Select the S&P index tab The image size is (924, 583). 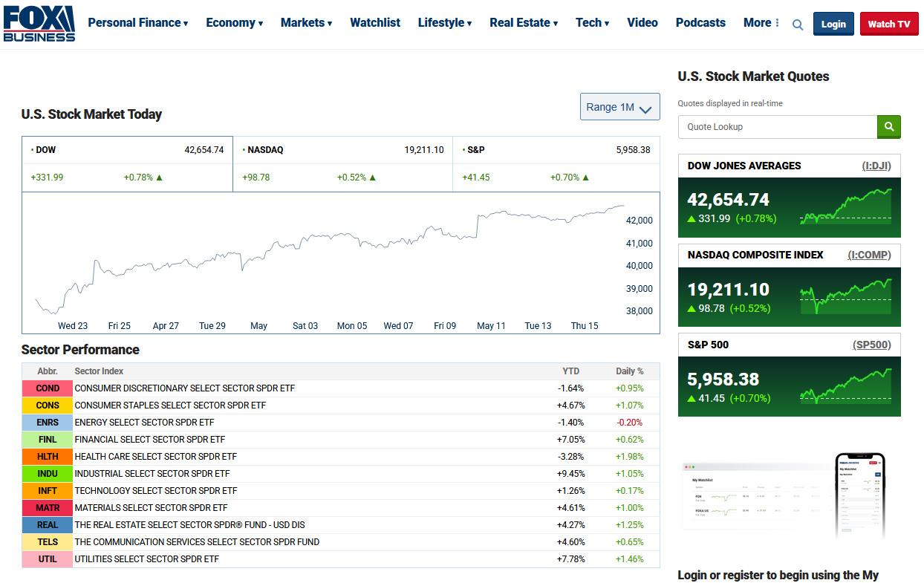point(556,163)
